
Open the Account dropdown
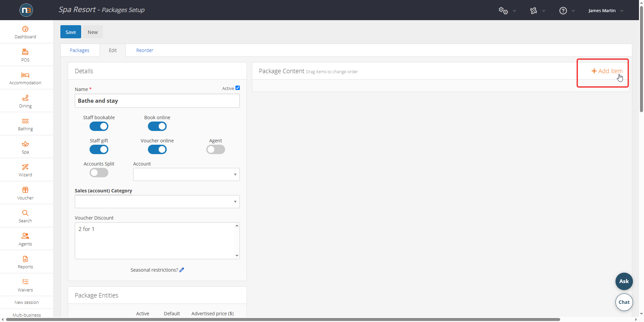pyautogui.click(x=186, y=175)
